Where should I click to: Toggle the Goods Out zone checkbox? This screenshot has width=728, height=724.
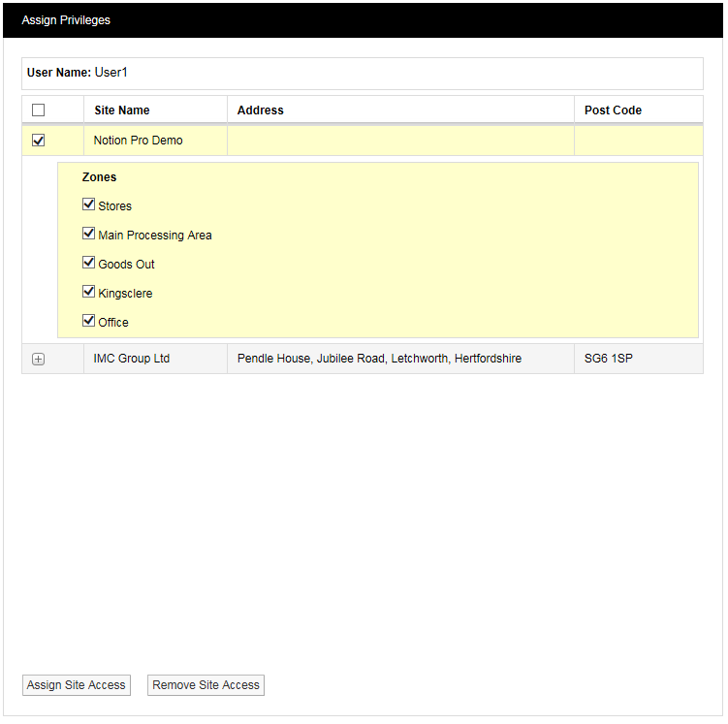[x=89, y=264]
